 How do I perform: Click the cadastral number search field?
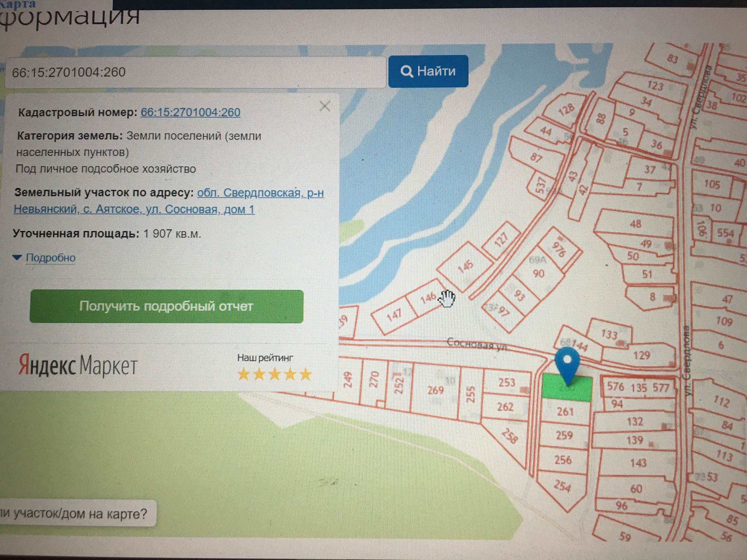[195, 72]
